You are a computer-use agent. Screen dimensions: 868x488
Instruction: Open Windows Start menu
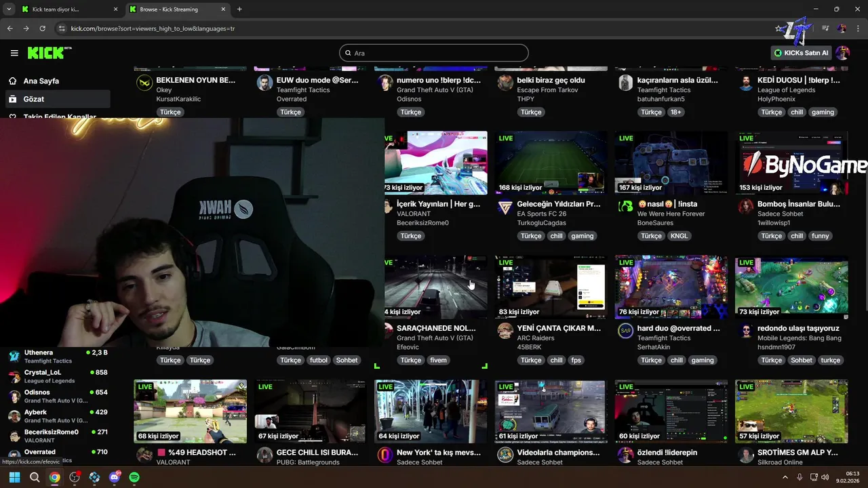[14, 477]
